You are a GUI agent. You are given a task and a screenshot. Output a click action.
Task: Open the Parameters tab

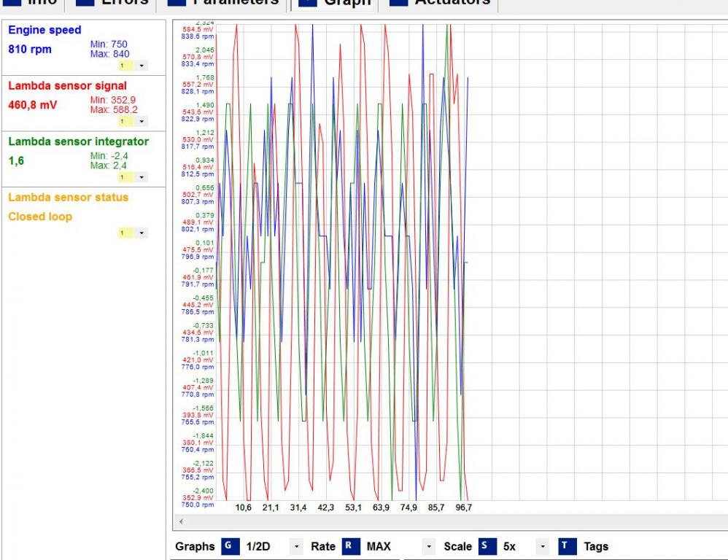[x=224, y=3]
